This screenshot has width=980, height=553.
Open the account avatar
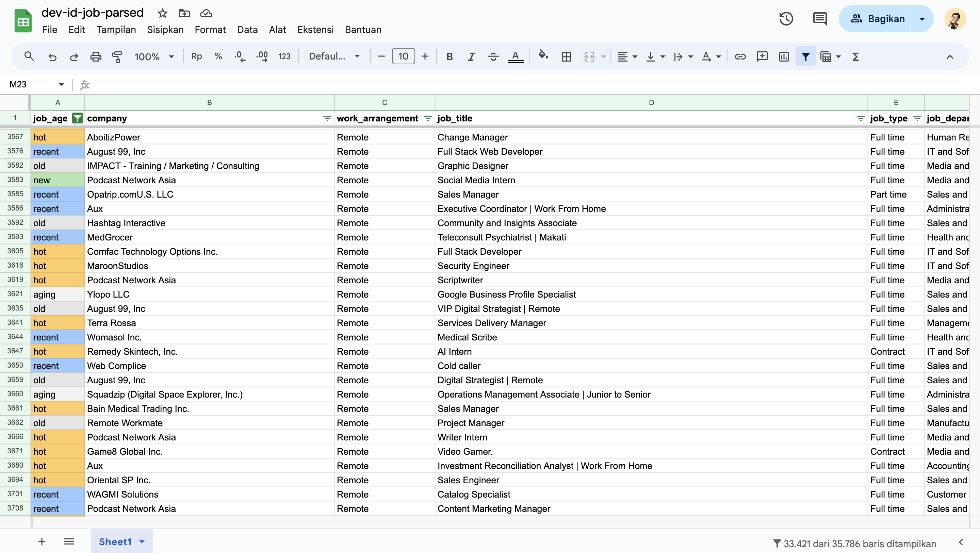point(955,19)
